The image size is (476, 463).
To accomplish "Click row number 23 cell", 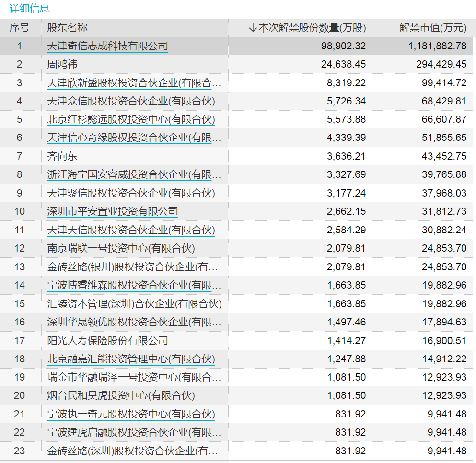I will pyautogui.click(x=20, y=451).
